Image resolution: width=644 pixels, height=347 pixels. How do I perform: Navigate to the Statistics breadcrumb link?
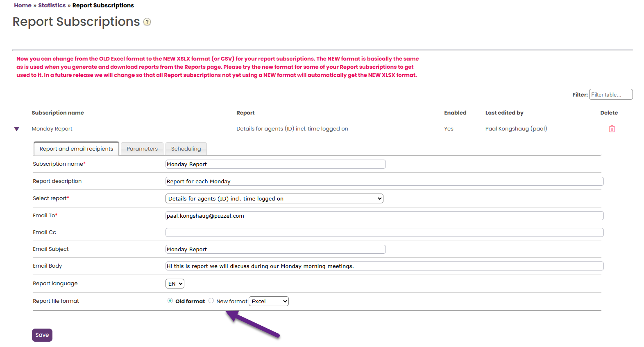52,5
